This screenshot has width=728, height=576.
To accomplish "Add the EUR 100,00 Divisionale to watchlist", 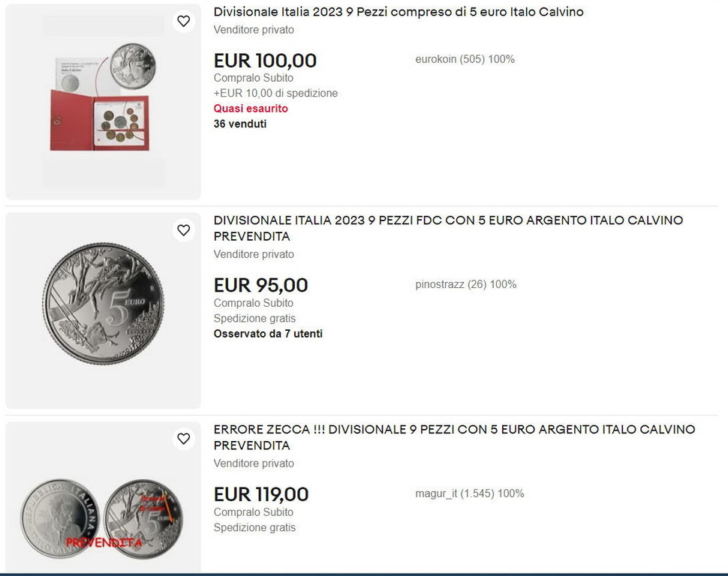I will [x=183, y=21].
